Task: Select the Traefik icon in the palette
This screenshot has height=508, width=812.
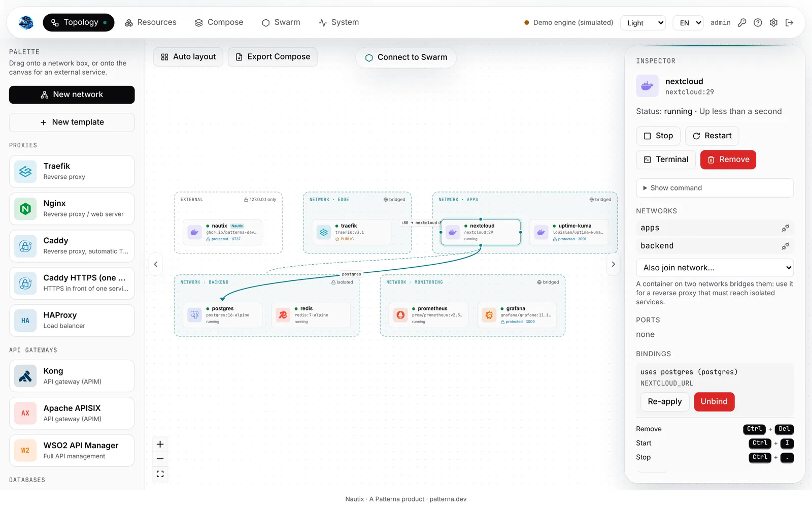Action: click(x=25, y=172)
